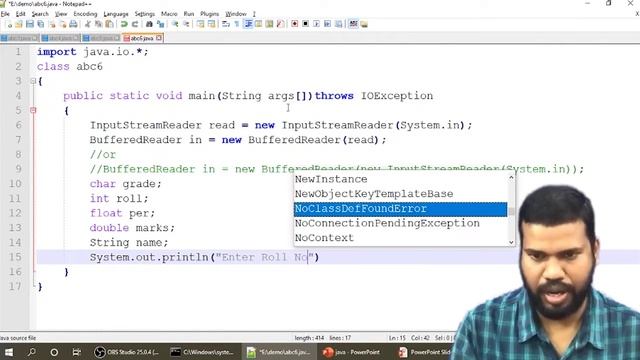Click the Open file toolbar icon

pos(19,24)
